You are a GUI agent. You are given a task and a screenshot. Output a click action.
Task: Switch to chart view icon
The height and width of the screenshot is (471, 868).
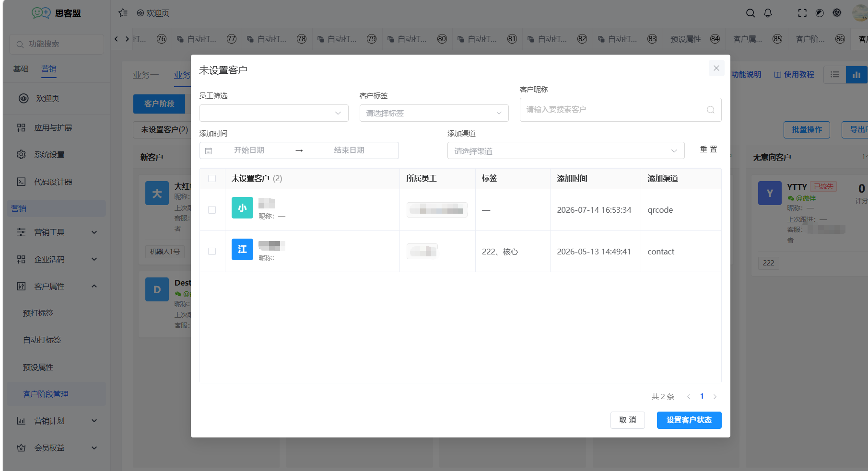coord(856,75)
